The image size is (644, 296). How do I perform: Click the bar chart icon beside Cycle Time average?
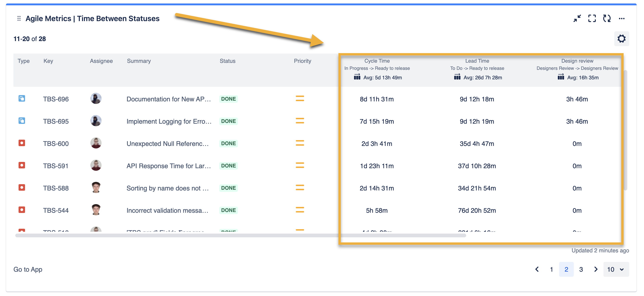[357, 77]
